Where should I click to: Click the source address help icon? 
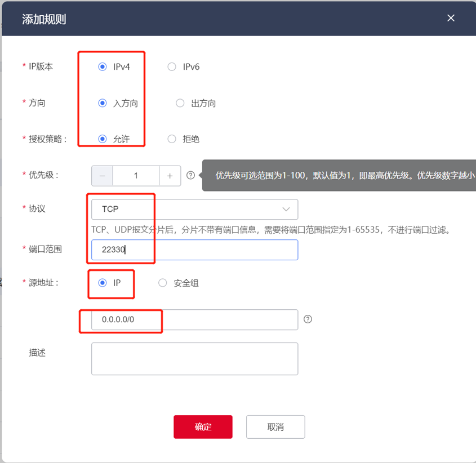[308, 319]
